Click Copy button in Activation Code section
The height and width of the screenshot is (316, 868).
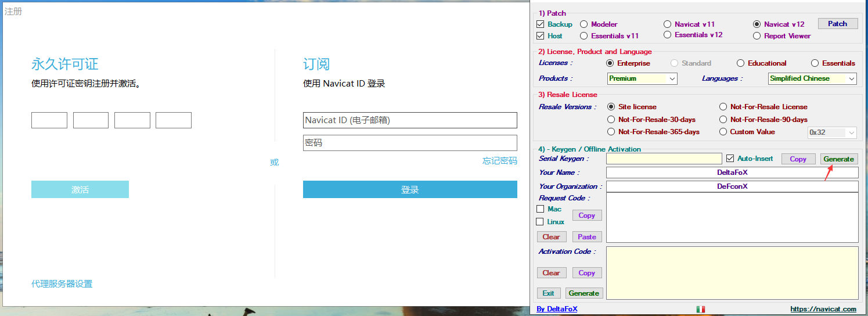(587, 273)
